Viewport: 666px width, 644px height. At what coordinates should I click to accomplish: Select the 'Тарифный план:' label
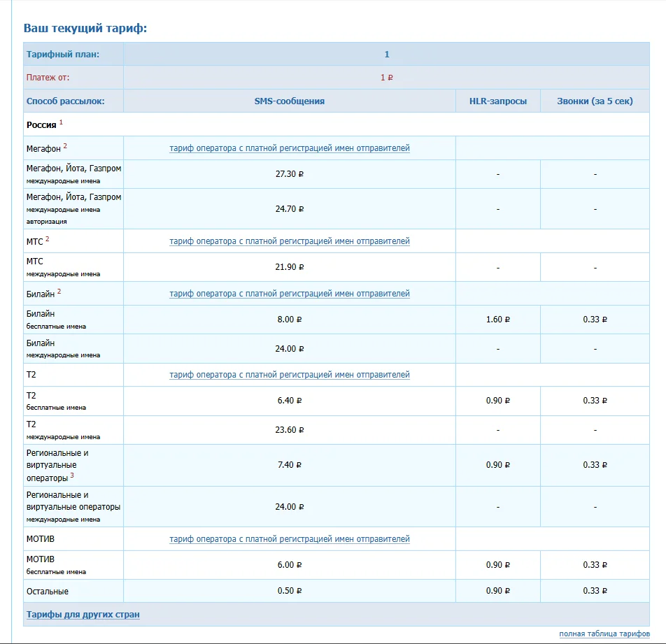click(x=63, y=55)
